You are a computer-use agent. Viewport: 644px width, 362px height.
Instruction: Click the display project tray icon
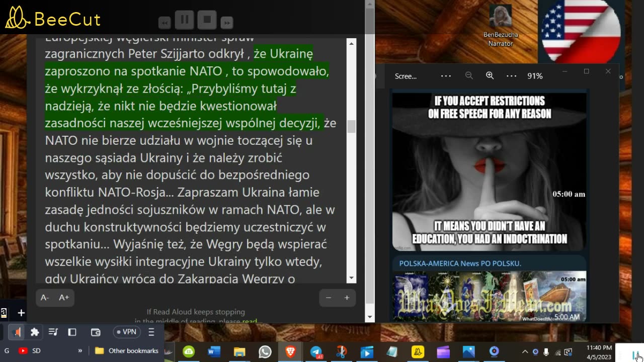click(x=569, y=352)
